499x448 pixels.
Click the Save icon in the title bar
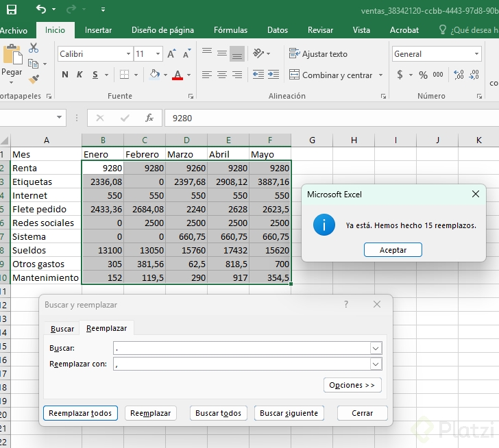tap(12, 10)
